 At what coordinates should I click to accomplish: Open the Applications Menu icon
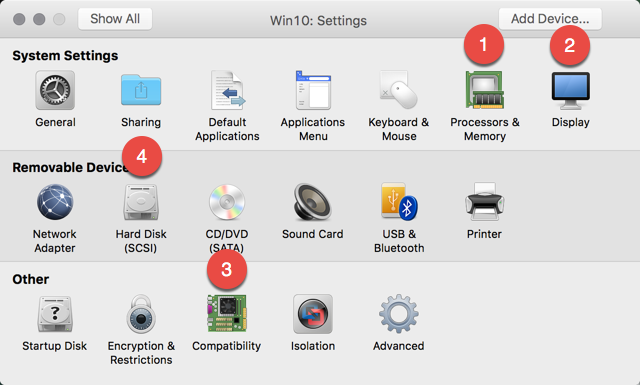pos(313,90)
